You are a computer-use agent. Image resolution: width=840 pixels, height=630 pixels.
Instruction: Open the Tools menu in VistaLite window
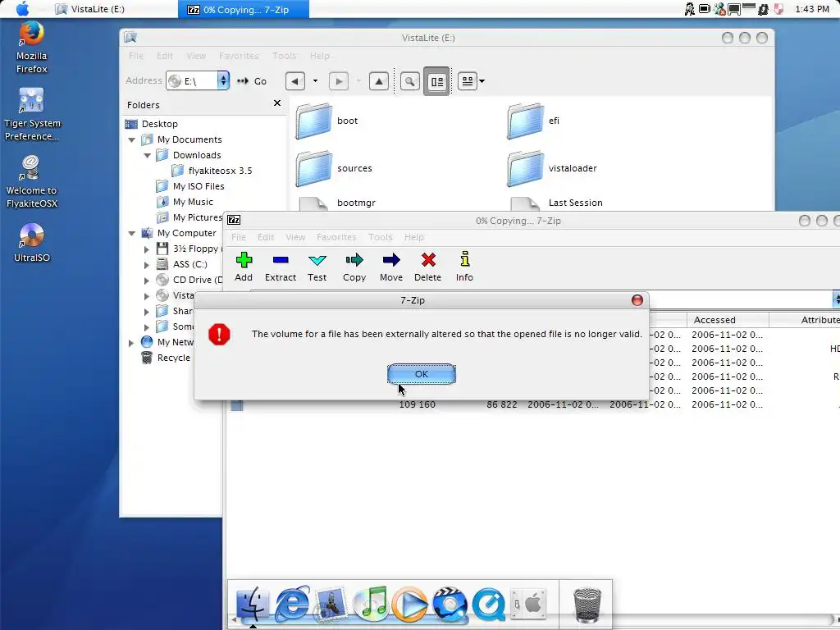[x=284, y=56]
